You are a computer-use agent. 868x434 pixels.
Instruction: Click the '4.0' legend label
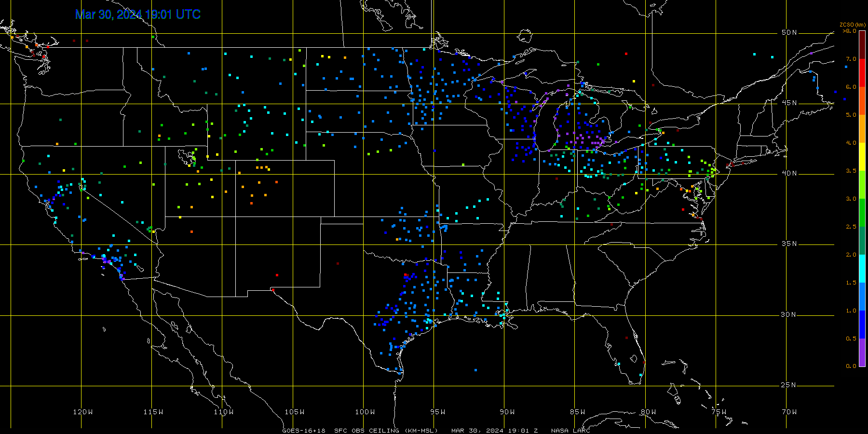click(x=851, y=143)
